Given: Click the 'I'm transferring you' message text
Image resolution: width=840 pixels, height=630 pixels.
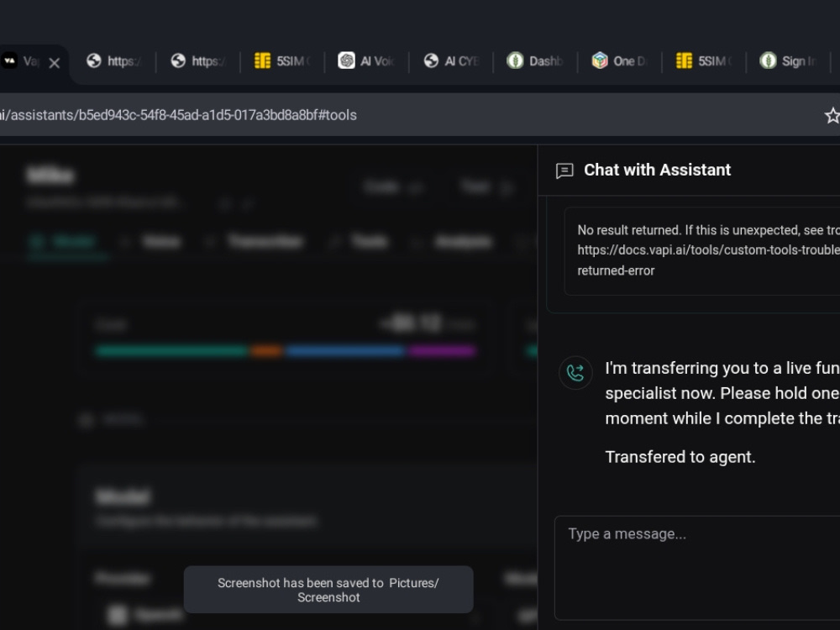Looking at the screenshot, I should click(722, 393).
